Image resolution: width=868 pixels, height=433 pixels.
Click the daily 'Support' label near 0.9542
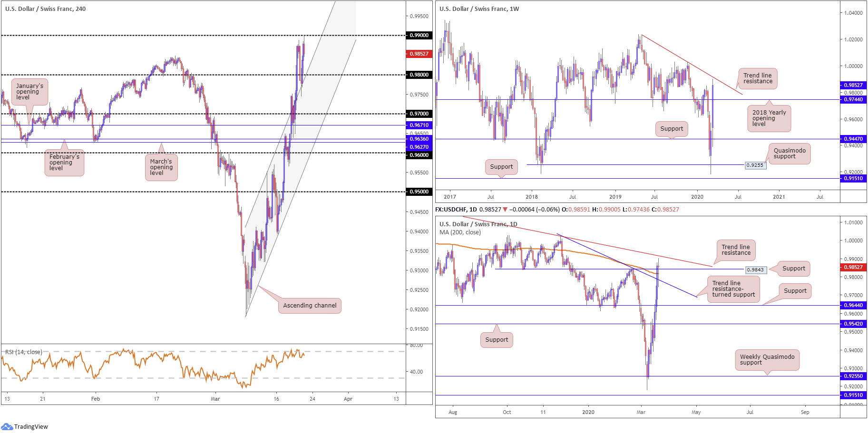[x=497, y=340]
